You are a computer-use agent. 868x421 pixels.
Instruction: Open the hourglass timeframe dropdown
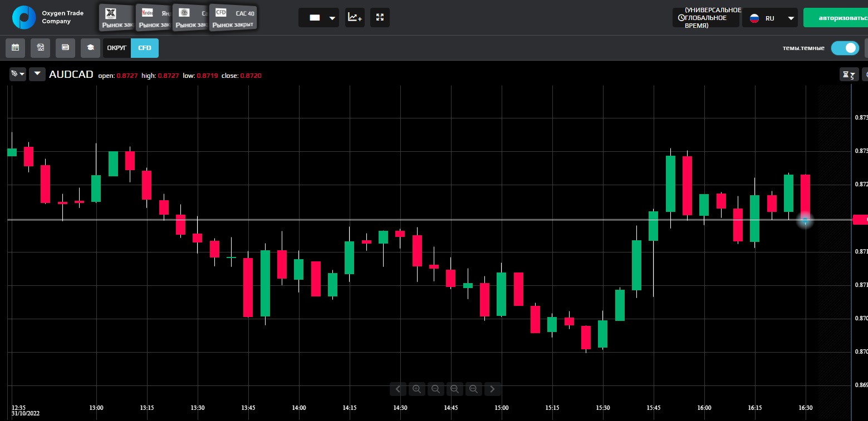pos(849,74)
